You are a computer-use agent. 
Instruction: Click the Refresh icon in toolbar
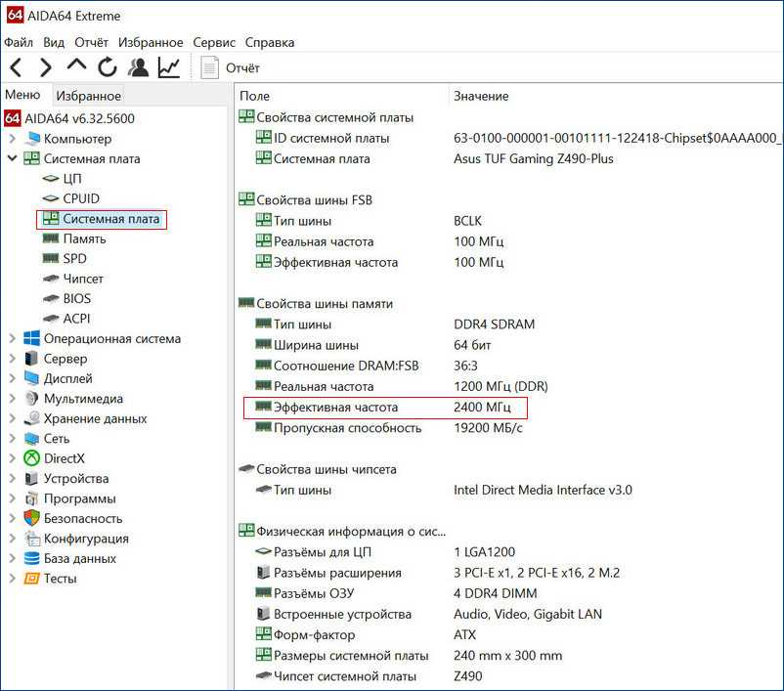108,67
